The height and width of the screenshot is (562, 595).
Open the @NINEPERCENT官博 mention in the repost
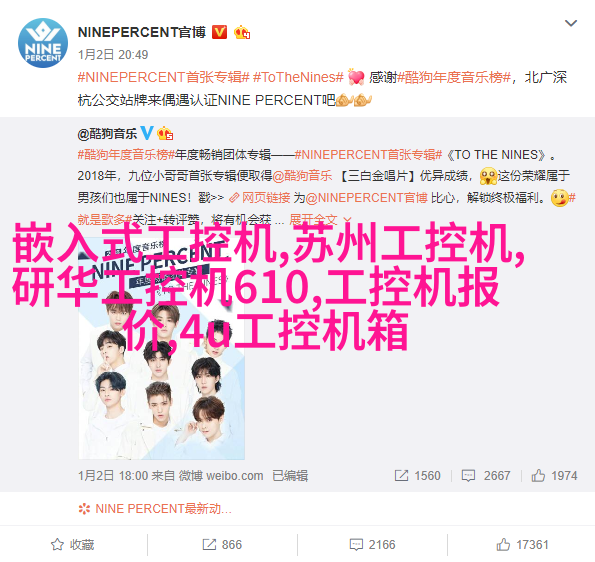[367, 198]
